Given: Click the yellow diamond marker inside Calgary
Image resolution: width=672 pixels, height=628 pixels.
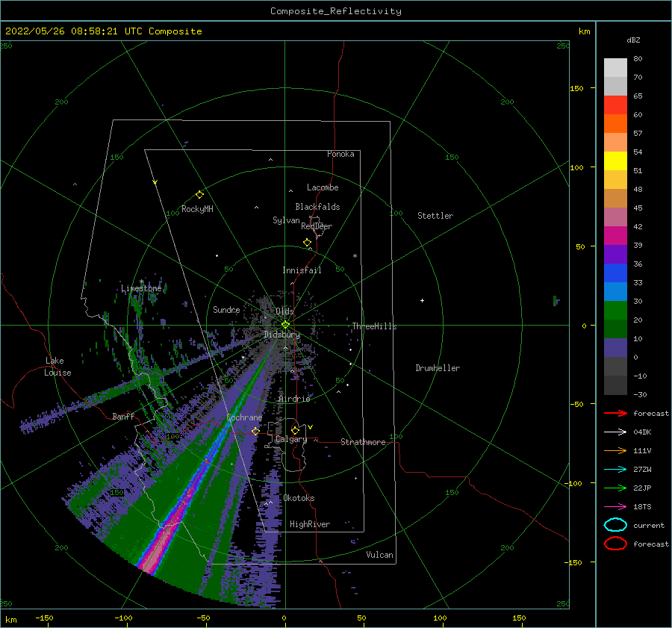Looking at the screenshot, I should point(295,430).
